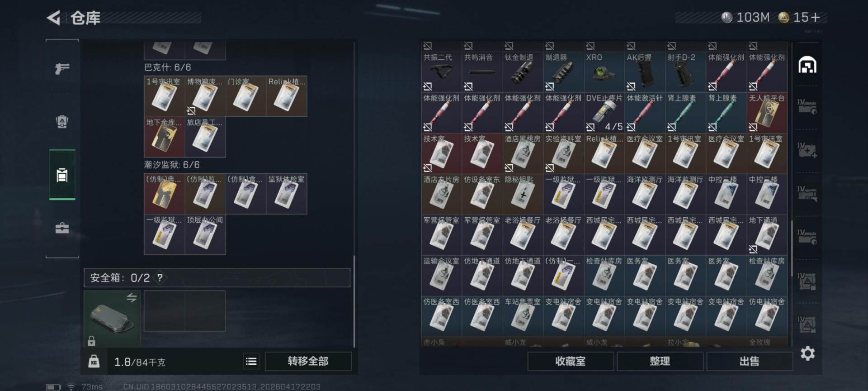Select the backpack armor sidebar tab

(62, 121)
